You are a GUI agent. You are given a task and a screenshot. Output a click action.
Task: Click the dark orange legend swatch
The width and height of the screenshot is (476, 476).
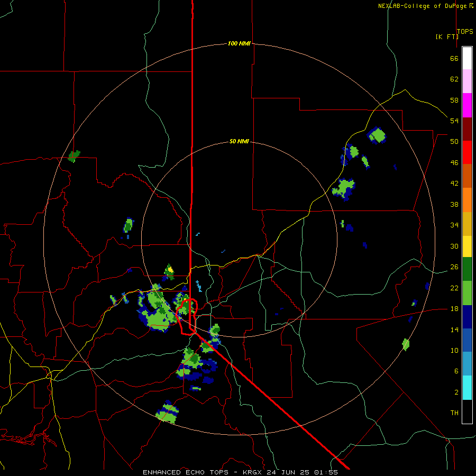(x=467, y=176)
